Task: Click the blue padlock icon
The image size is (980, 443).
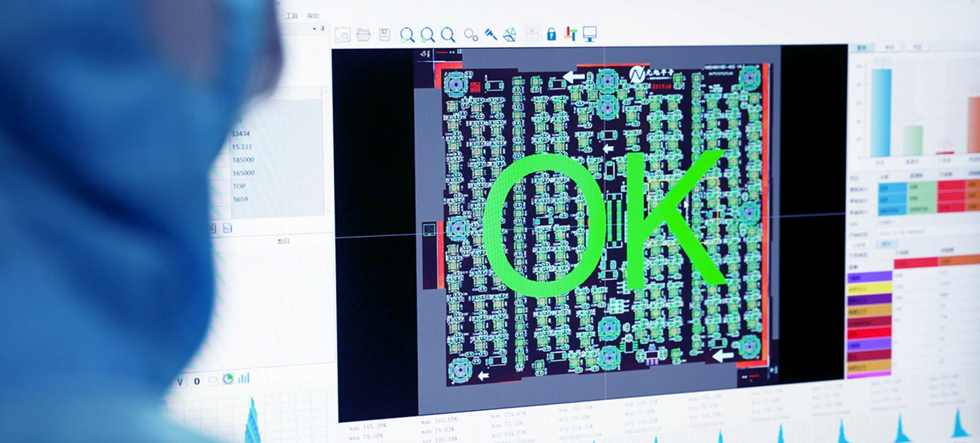Action: (551, 34)
